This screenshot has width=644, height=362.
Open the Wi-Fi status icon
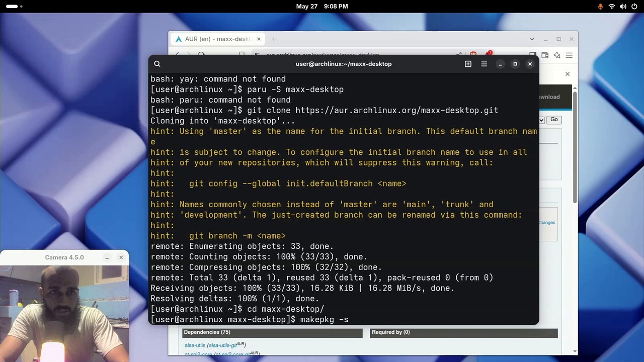click(612, 7)
